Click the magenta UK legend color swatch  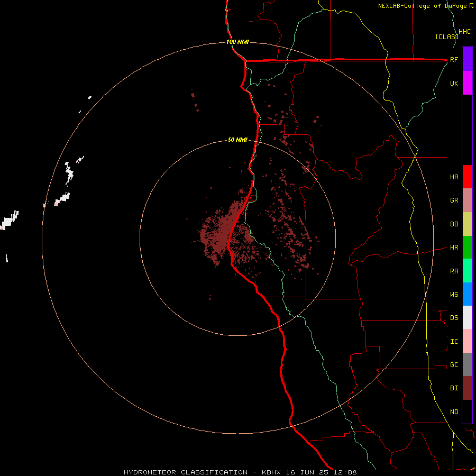pyautogui.click(x=467, y=83)
